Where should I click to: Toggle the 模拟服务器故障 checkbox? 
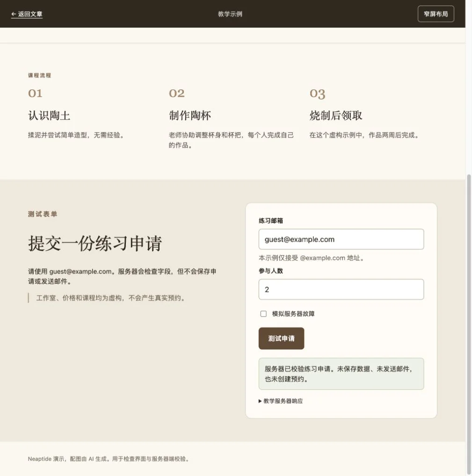tap(263, 314)
